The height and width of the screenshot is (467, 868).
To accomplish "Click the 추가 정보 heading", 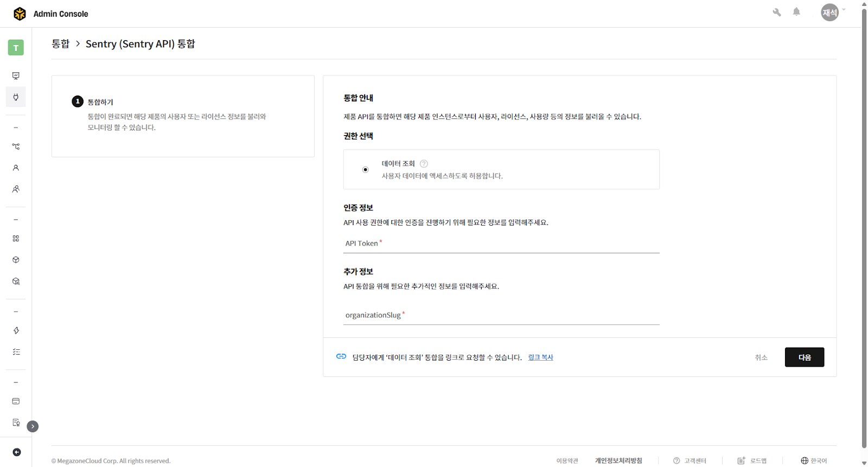I will [358, 272].
